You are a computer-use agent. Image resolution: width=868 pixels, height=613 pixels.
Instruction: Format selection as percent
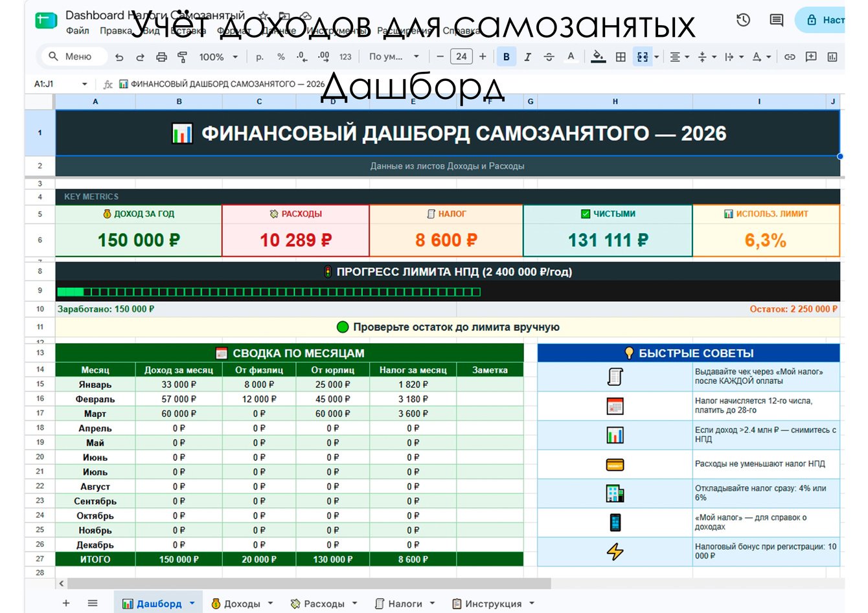coord(280,57)
